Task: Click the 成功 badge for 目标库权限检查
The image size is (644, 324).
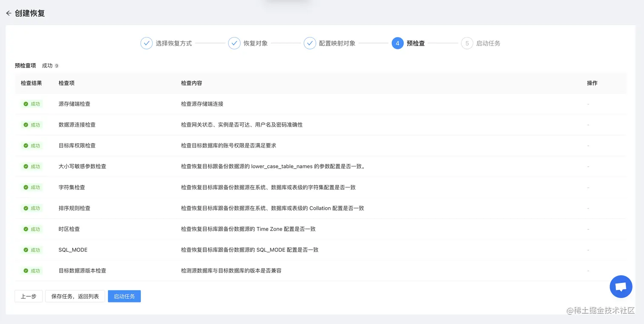Action: [x=32, y=145]
